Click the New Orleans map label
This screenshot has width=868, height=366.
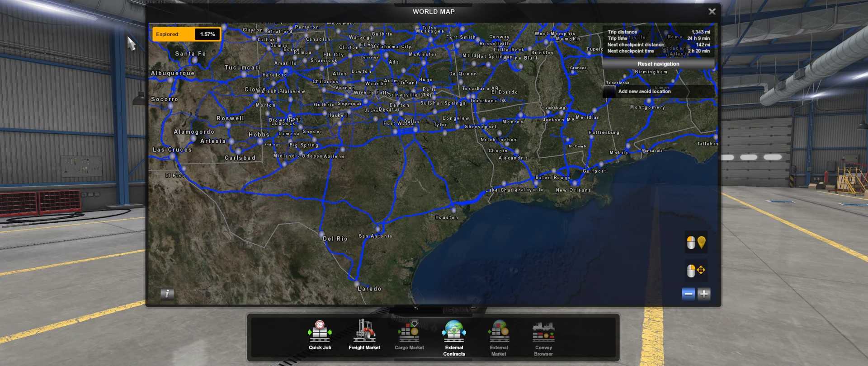click(x=573, y=190)
